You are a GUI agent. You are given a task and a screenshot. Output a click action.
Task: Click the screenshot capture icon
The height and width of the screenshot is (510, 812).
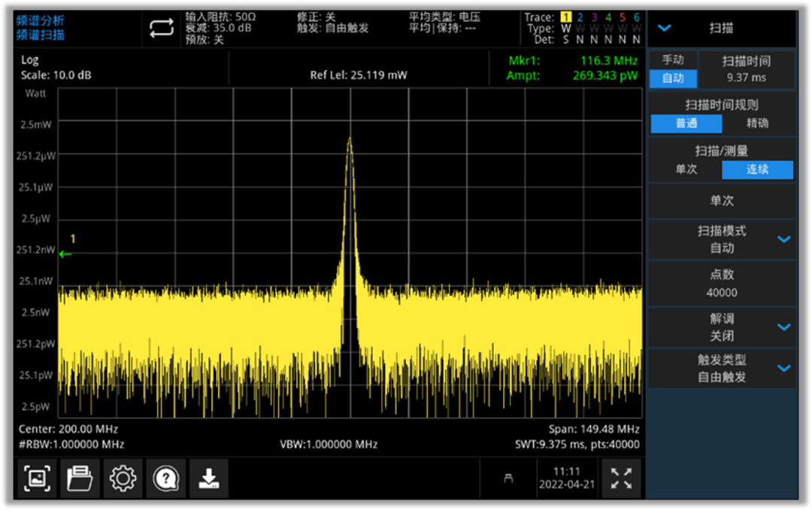pyautogui.click(x=37, y=478)
